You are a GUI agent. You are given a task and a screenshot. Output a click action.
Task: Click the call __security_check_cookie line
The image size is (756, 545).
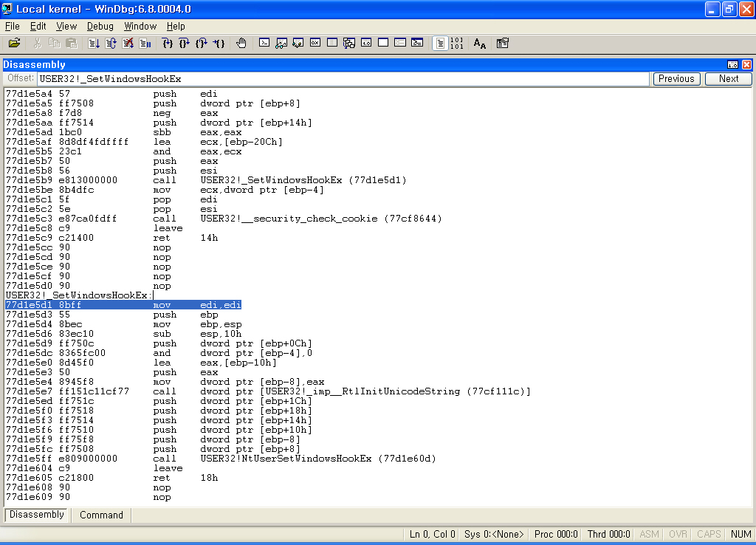coord(224,219)
